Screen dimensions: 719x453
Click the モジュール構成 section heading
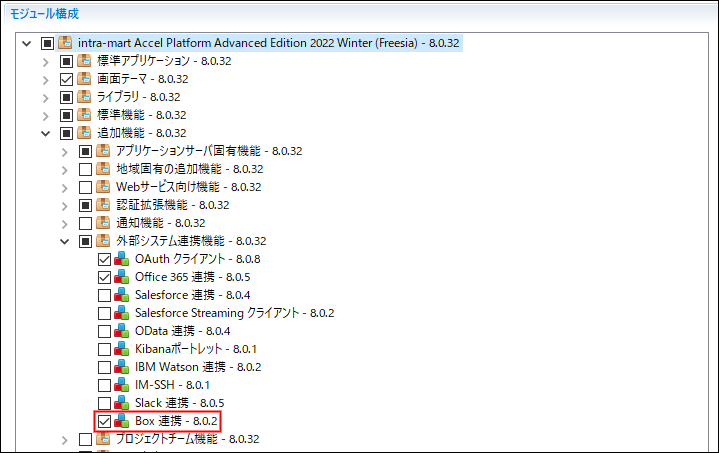pyautogui.click(x=44, y=14)
